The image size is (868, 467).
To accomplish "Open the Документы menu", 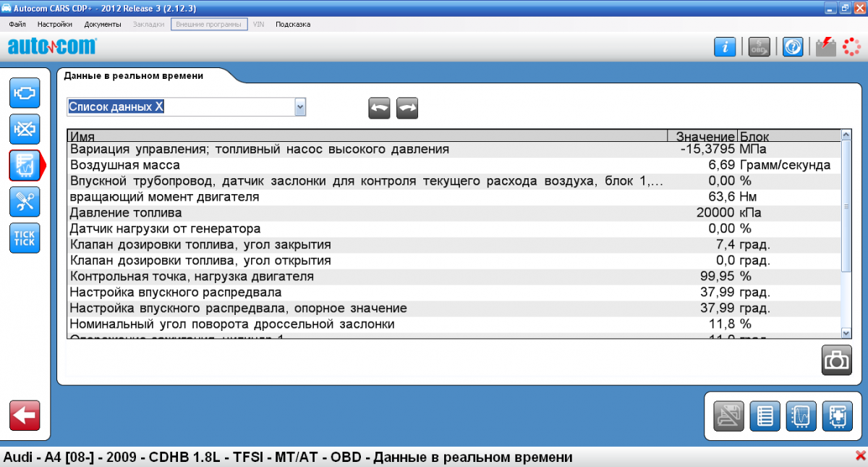I will [103, 24].
